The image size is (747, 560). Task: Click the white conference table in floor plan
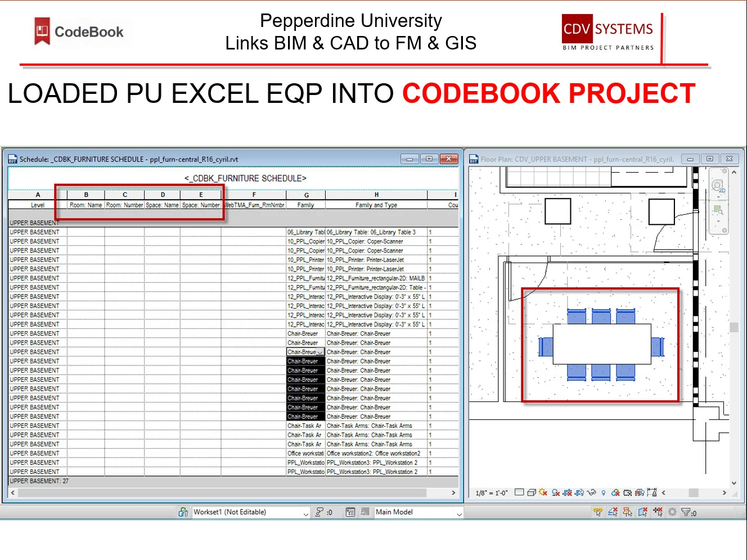point(602,344)
